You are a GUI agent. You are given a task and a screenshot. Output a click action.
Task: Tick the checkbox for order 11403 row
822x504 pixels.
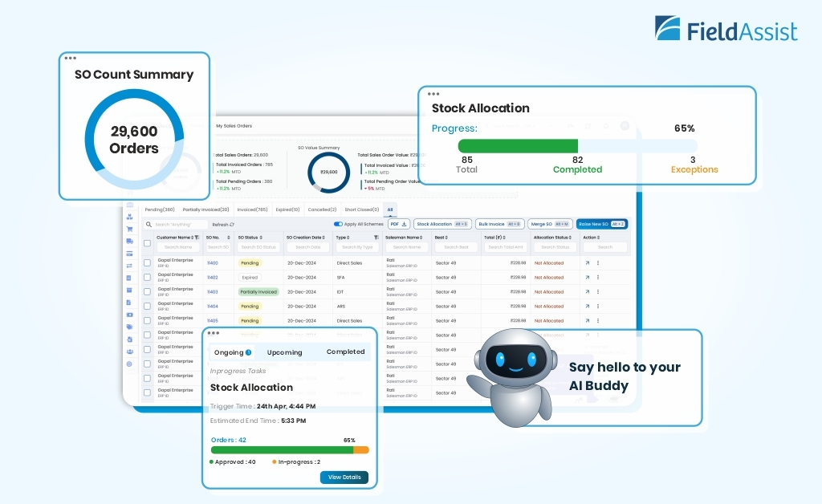click(147, 292)
